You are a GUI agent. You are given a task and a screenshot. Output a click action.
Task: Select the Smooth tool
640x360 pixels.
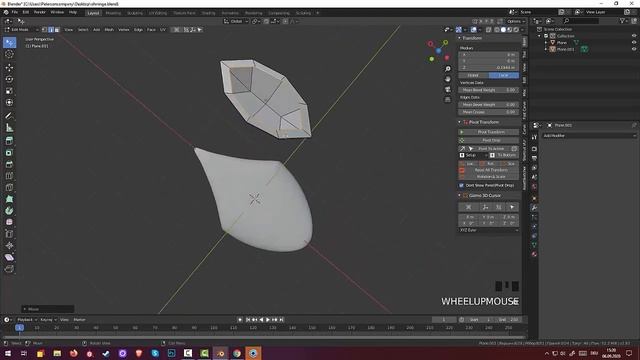(x=9, y=222)
